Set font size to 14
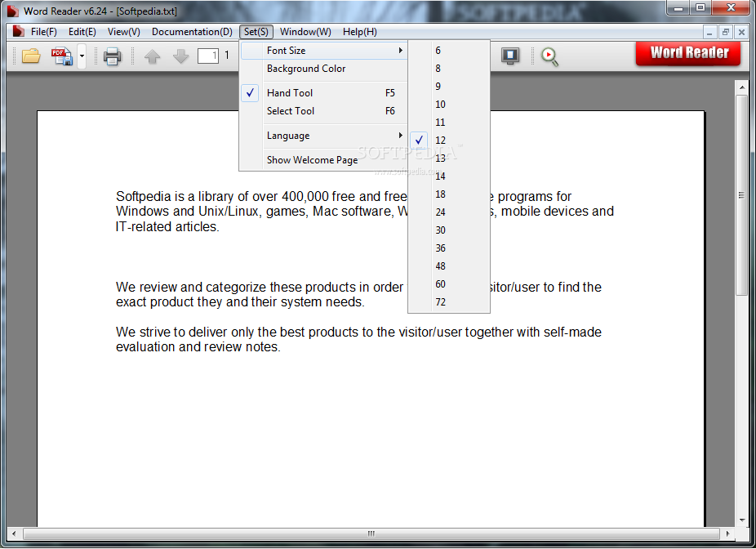The height and width of the screenshot is (549, 756). pos(449,176)
